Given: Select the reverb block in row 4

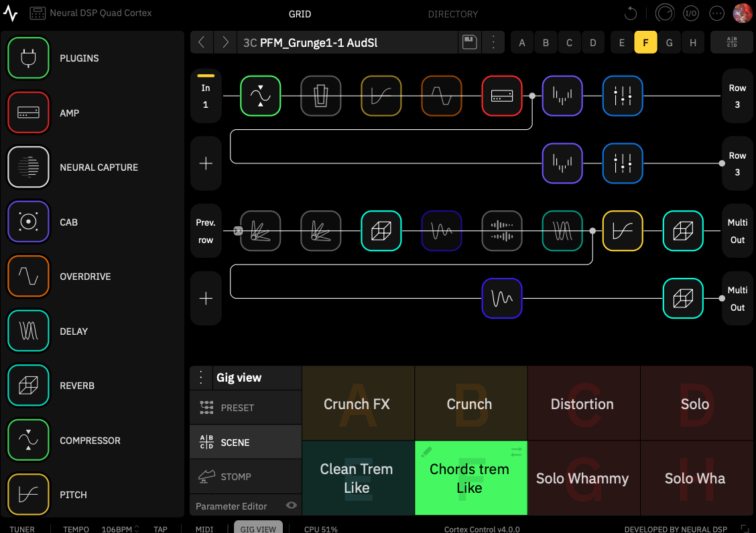Looking at the screenshot, I should click(683, 299).
